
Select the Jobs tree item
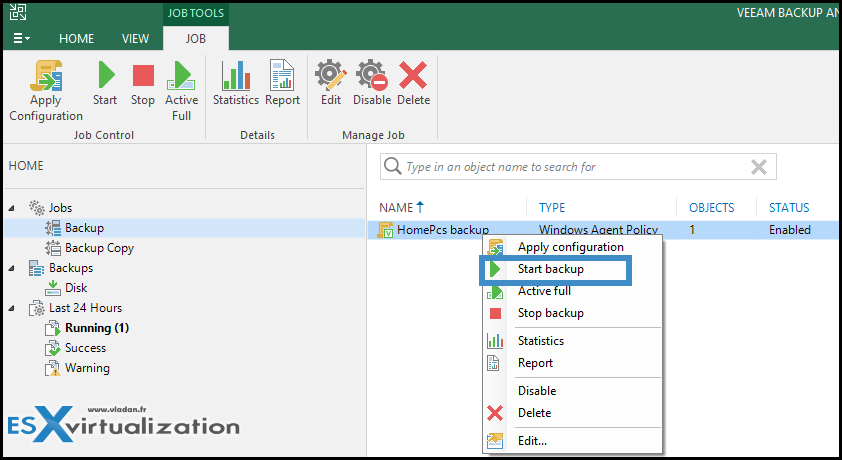coord(60,208)
